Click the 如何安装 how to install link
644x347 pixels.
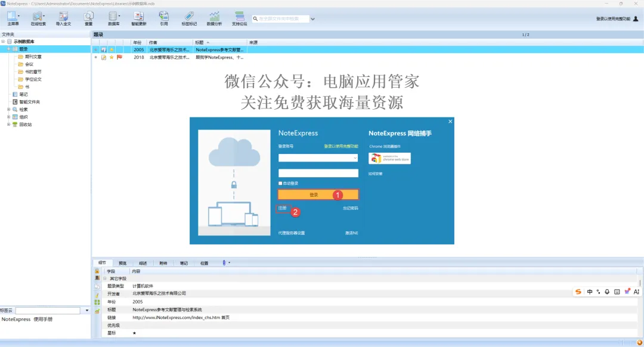pyautogui.click(x=376, y=173)
